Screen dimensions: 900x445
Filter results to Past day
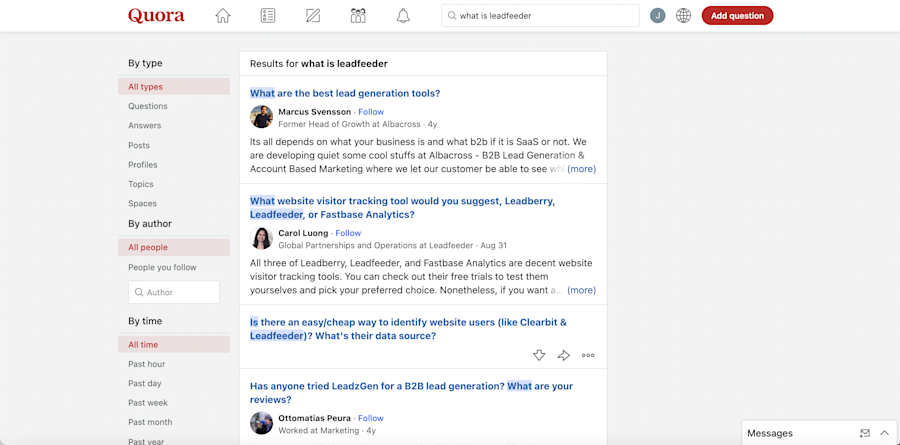click(x=145, y=384)
